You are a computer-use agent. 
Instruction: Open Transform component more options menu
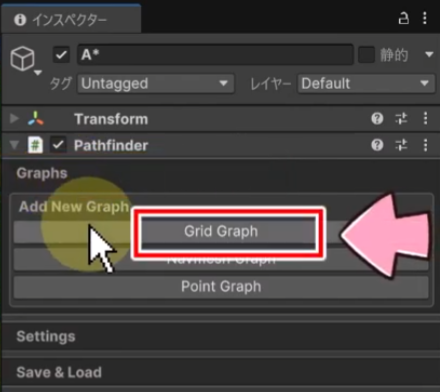coord(425,118)
